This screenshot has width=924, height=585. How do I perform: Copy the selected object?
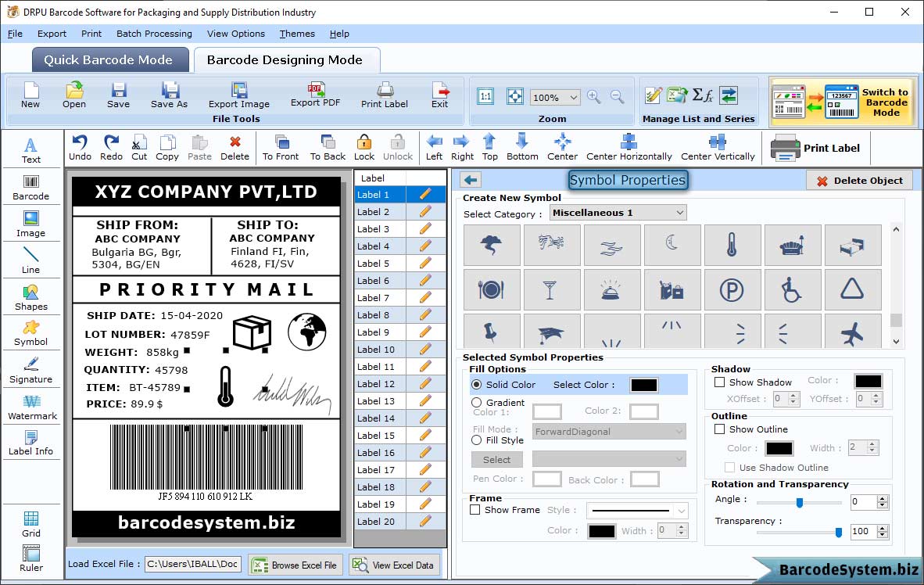pos(167,148)
